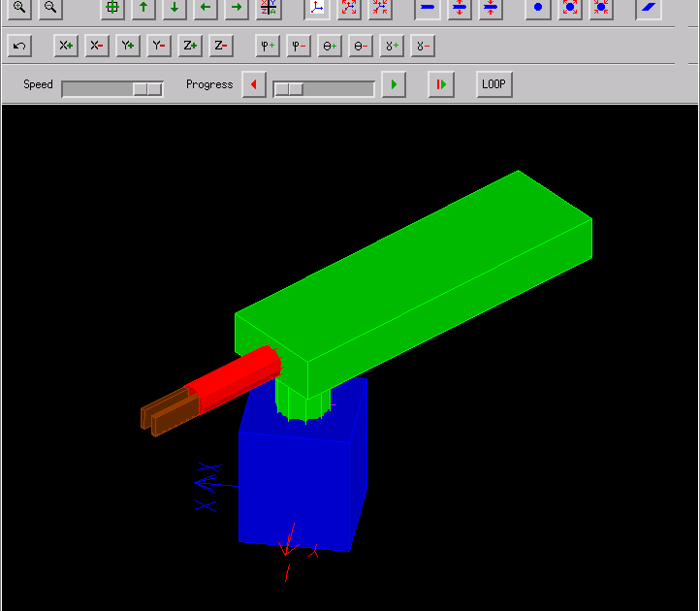Screen dimensions: 700x611
Task: Click the Speed slider track
Action: (x=112, y=89)
